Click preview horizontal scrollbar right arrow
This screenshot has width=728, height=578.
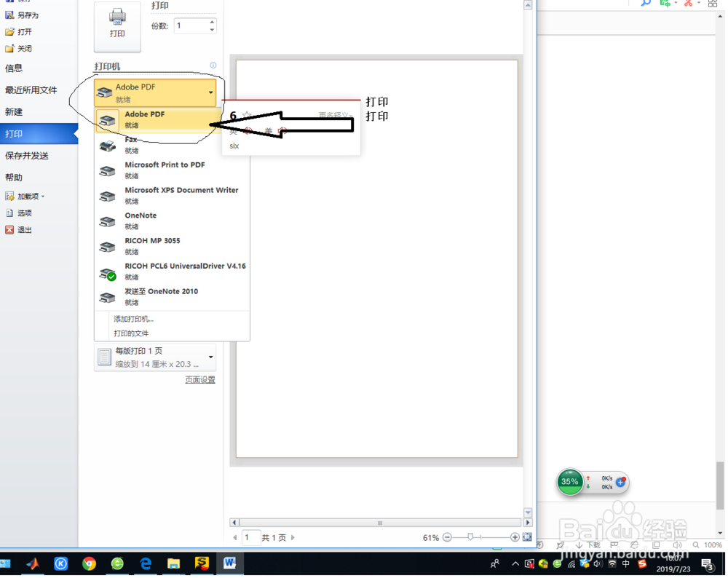[528, 523]
